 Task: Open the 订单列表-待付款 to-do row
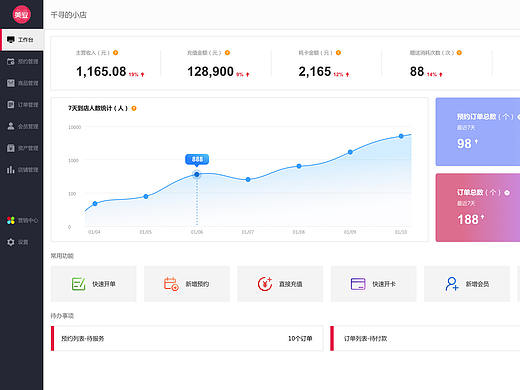[x=425, y=338]
